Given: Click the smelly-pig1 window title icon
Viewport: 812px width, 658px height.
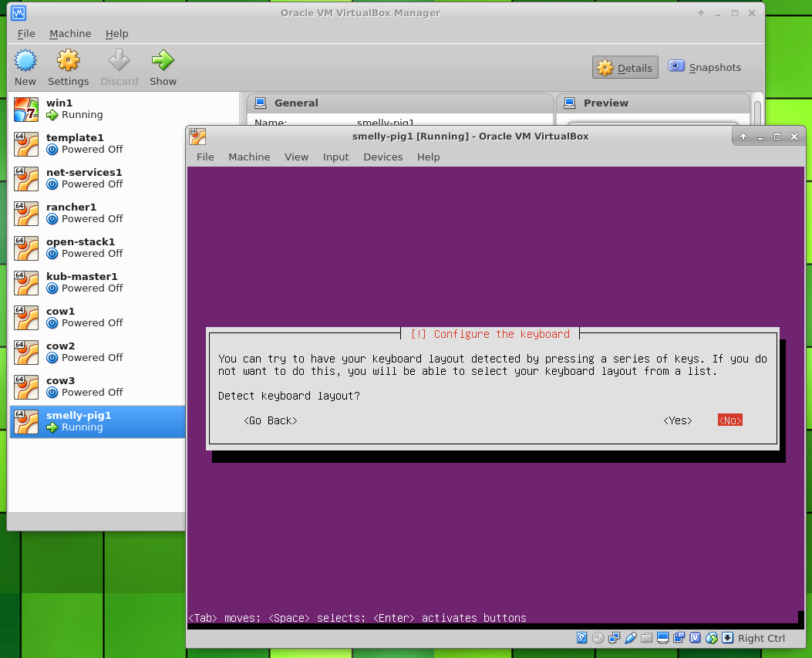Looking at the screenshot, I should pyautogui.click(x=197, y=137).
